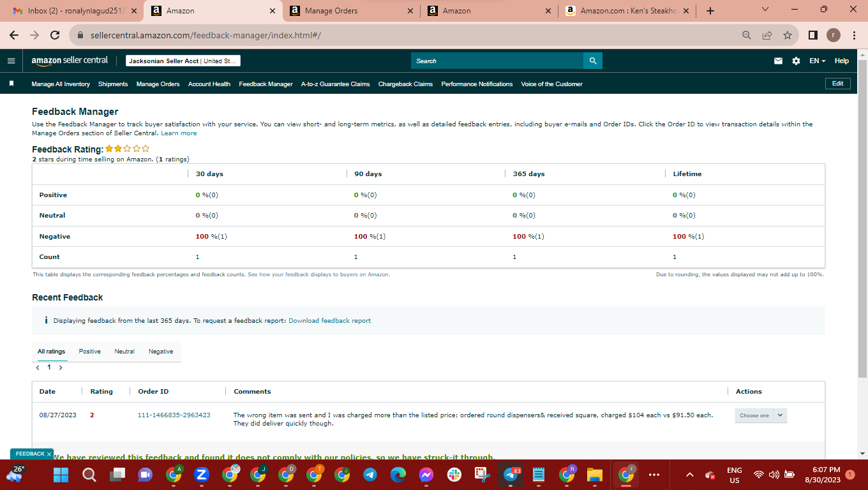Open the Jacksonian Seller Acct account switcher
This screenshot has height=490, width=868.
183,61
